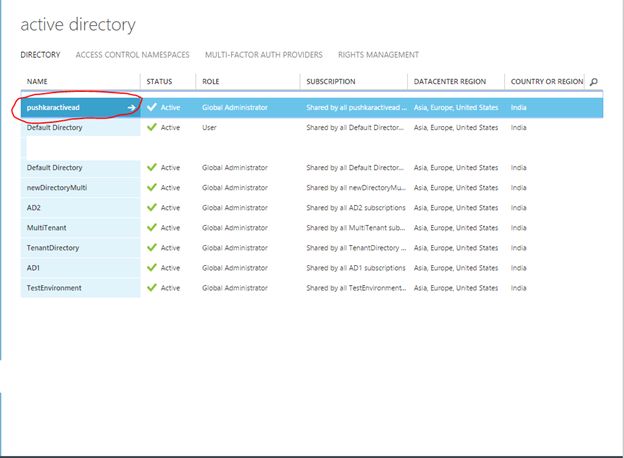
Task: Click Global Administrator in pushkaractivead row
Action: [x=235, y=107]
